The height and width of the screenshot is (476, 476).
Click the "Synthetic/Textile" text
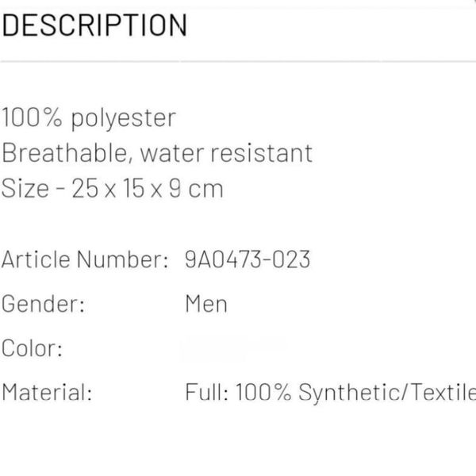(387, 393)
